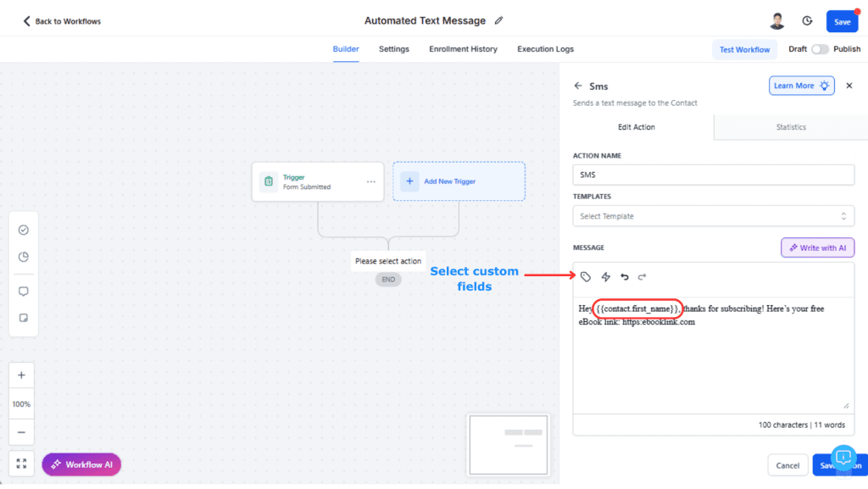Viewport: 868px width, 489px height.
Task: Click the Write with AI button
Action: click(817, 247)
